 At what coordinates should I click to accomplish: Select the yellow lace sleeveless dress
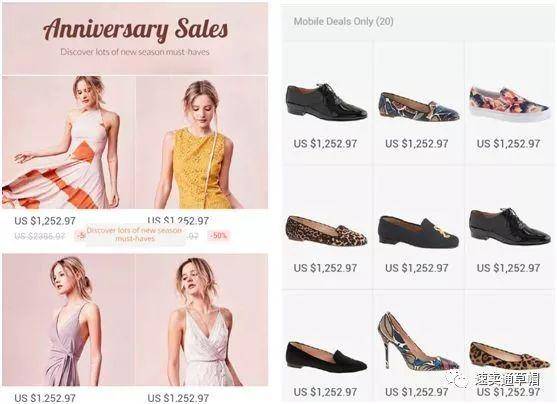202,142
